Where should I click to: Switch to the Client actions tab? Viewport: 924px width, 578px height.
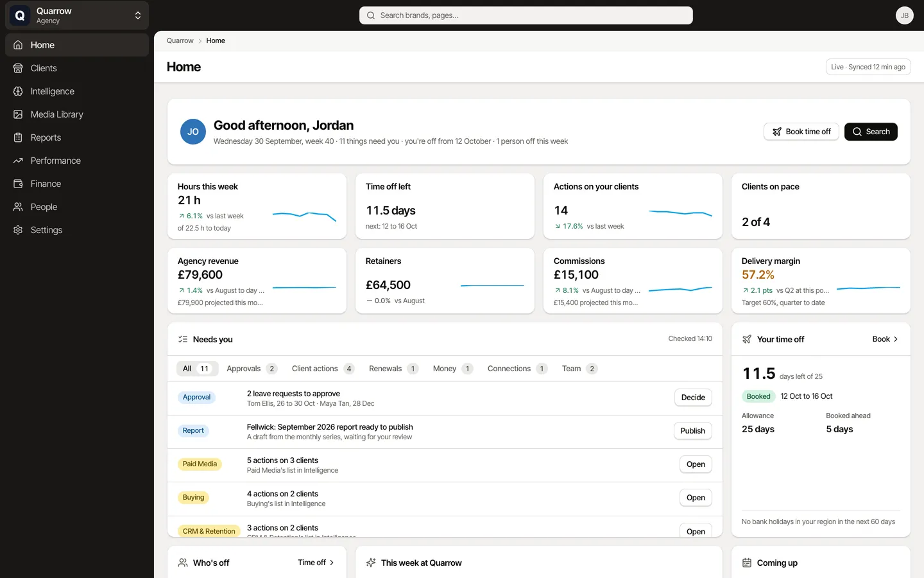[x=323, y=369]
